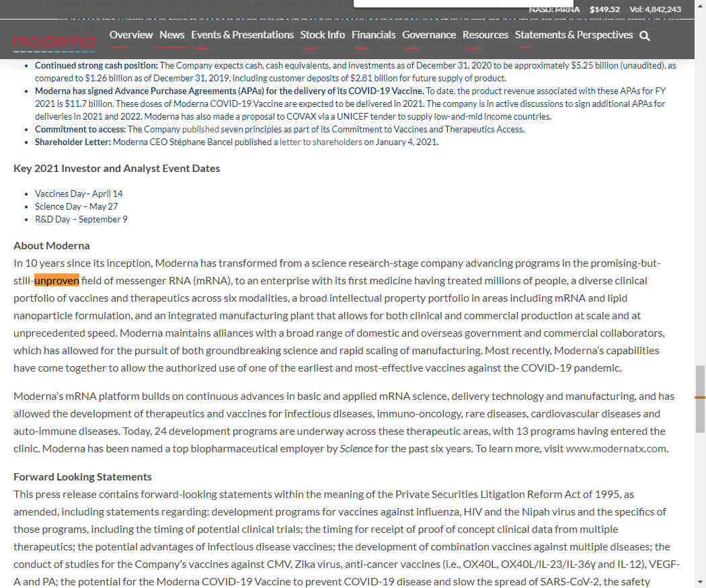706x588 pixels.
Task: Open Events & Presentations menu
Action: [242, 35]
